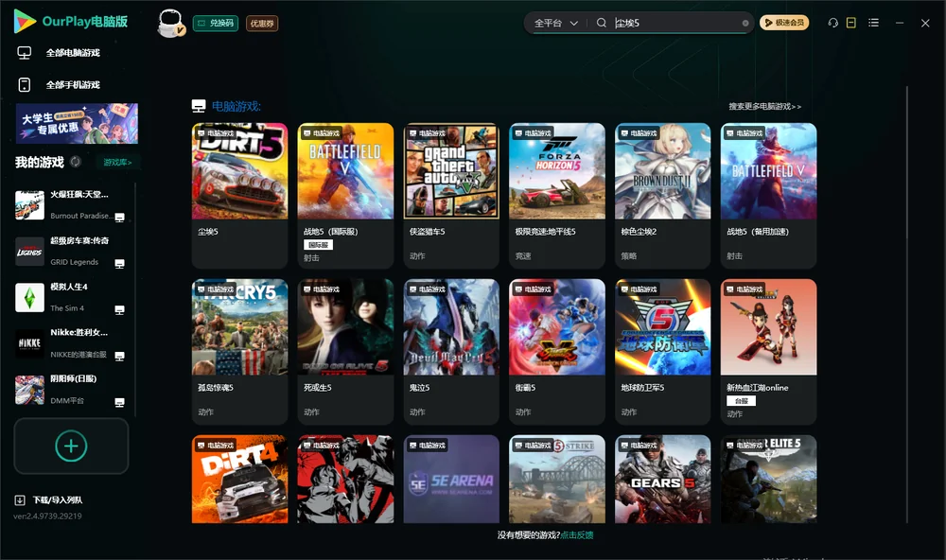Open the 战地5 (备用加速) game card
The width and height of the screenshot is (946, 560).
coord(768,196)
